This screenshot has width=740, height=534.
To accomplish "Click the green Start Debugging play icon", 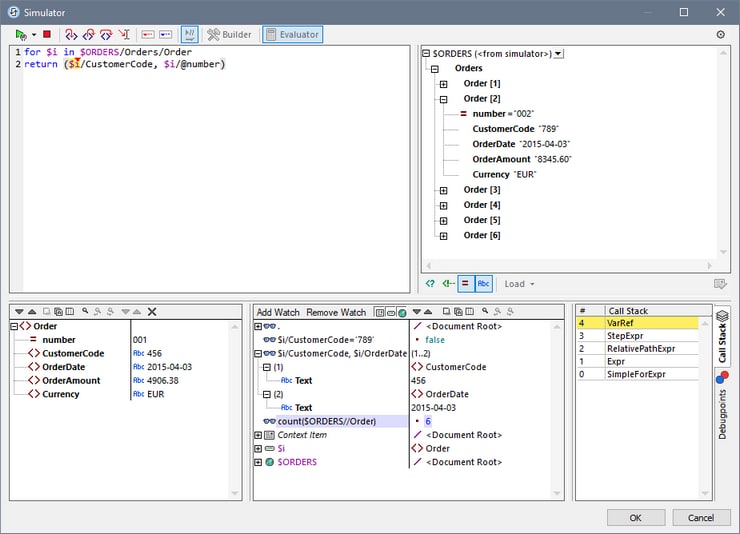I will (x=20, y=35).
